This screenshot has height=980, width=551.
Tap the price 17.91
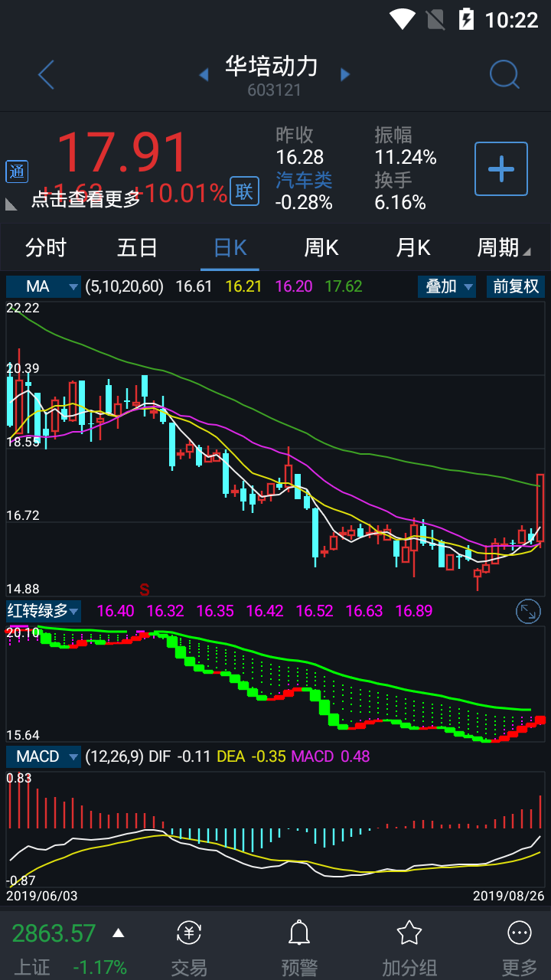point(122,152)
